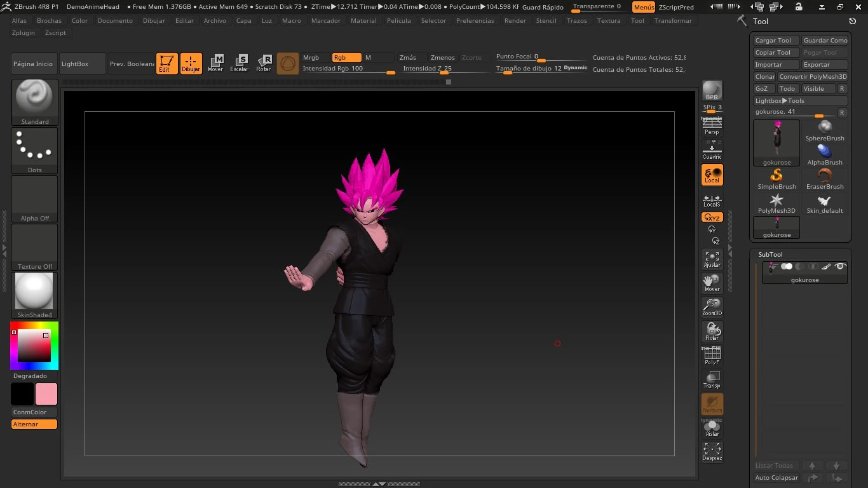Click Tool palette dock circular arrow
Image resolution: width=868 pixels, height=488 pixels.
pyautogui.click(x=852, y=21)
